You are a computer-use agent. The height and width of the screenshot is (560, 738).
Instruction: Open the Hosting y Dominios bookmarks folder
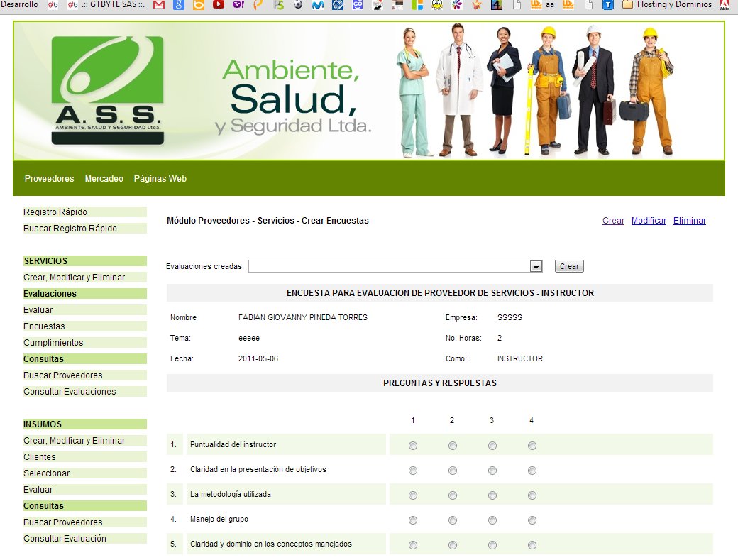667,5
